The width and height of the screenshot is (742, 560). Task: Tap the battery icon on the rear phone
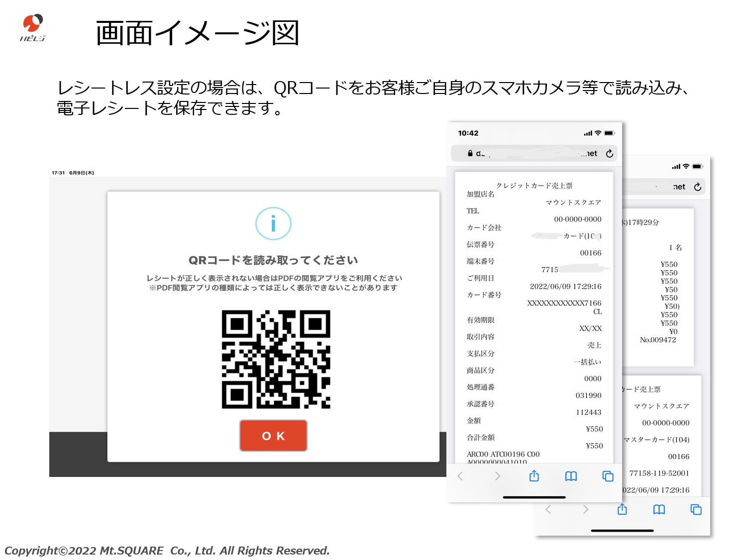coord(698,167)
